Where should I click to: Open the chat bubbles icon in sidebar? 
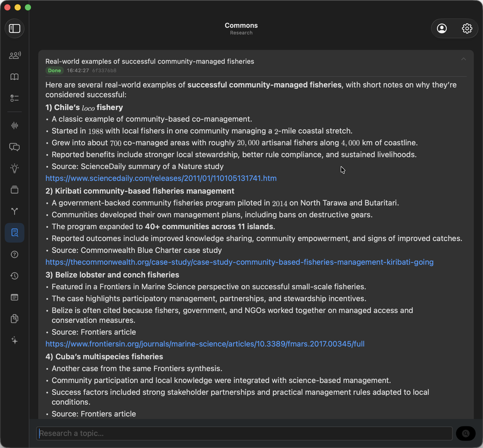coord(14,147)
